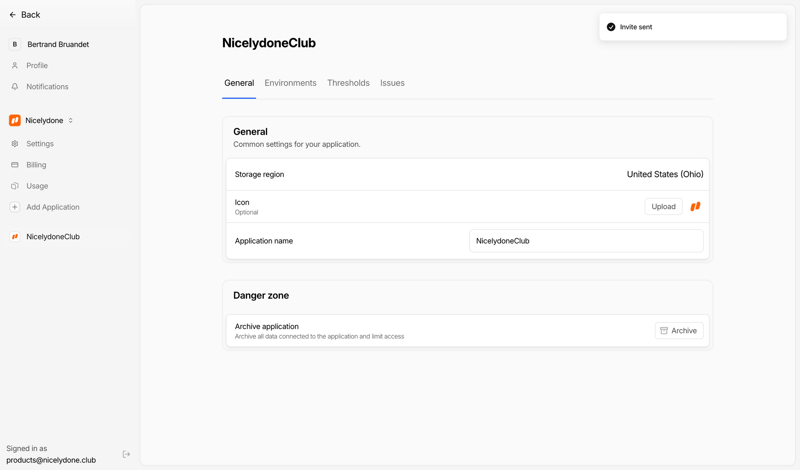Click the Bertrand Bruandet user avatar

click(x=15, y=44)
